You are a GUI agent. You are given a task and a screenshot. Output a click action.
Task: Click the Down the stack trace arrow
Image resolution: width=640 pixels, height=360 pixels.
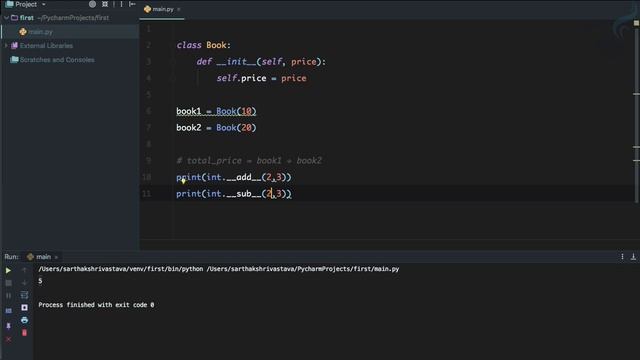coord(24,282)
